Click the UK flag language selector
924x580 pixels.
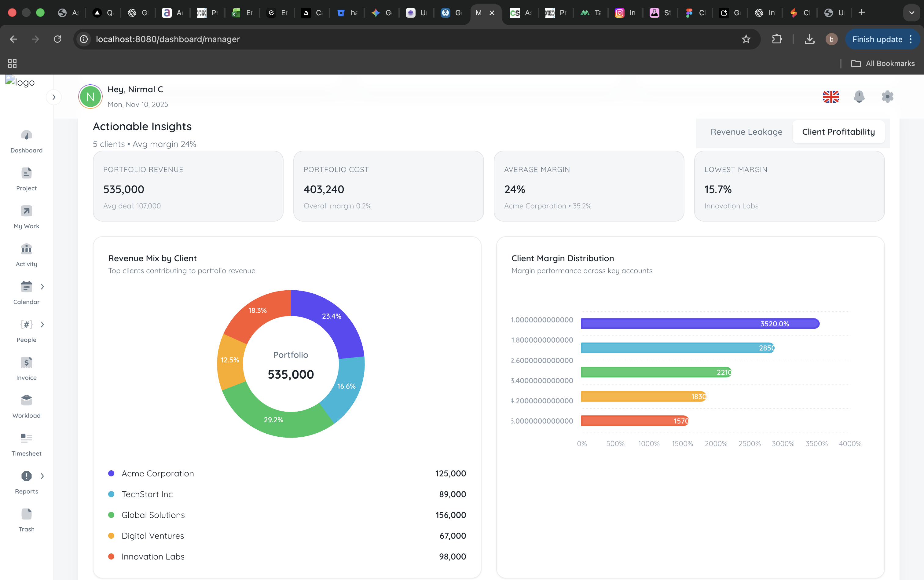click(x=831, y=97)
